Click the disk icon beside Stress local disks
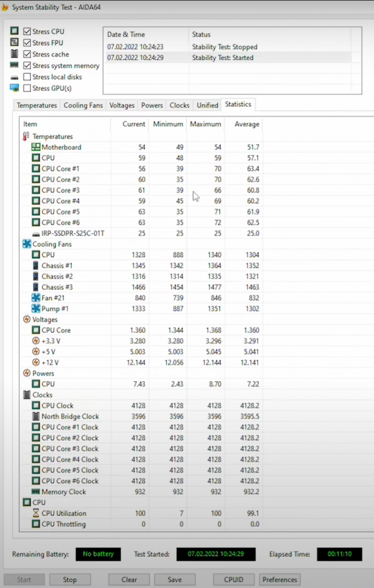 (14, 77)
